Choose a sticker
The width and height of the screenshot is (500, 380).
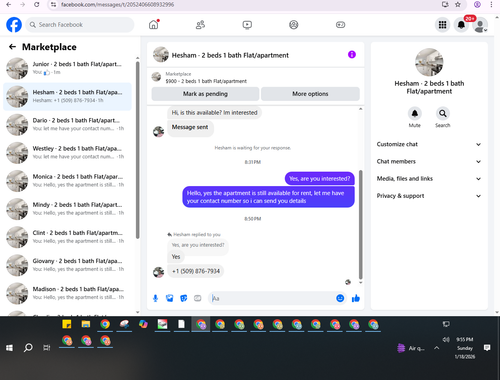point(184,298)
